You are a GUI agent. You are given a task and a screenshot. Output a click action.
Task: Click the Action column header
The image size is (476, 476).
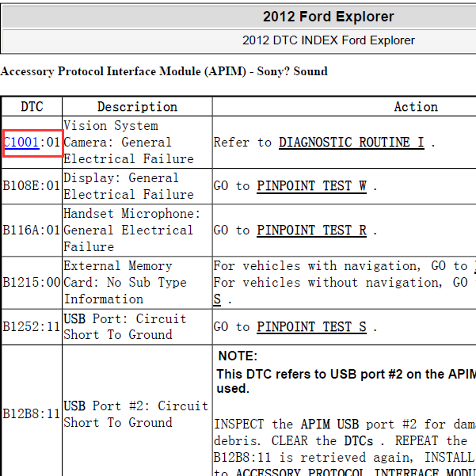[x=416, y=107]
